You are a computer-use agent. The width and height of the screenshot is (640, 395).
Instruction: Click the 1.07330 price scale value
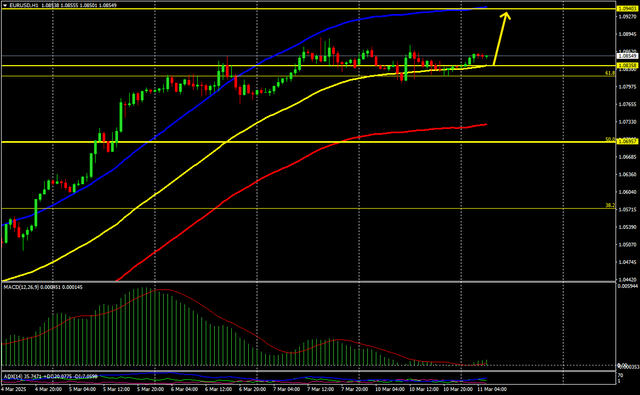(x=627, y=122)
